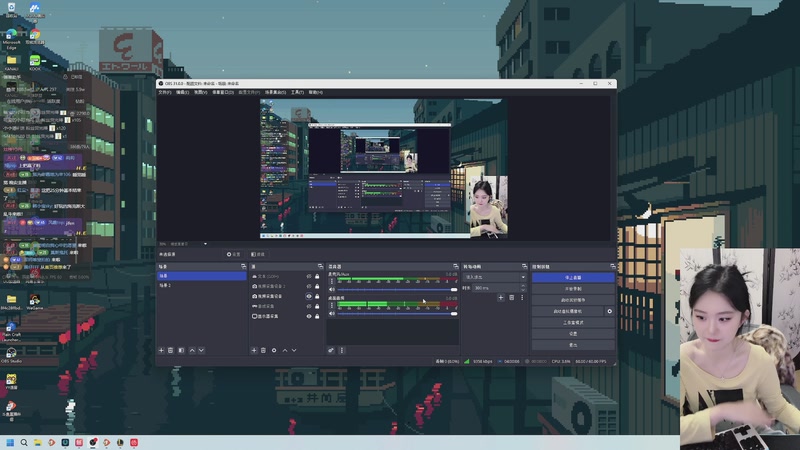
Task: Move the source up in Sources panel
Action: tap(285, 351)
